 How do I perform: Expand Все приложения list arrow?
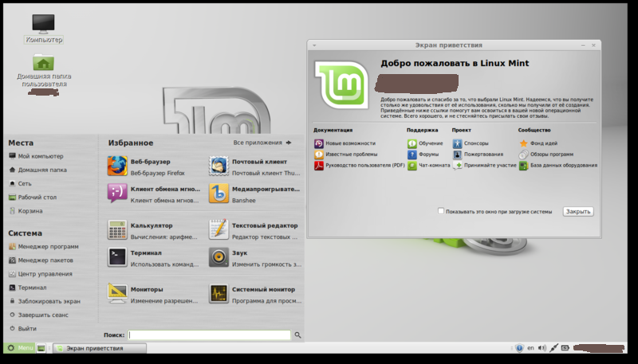click(289, 143)
